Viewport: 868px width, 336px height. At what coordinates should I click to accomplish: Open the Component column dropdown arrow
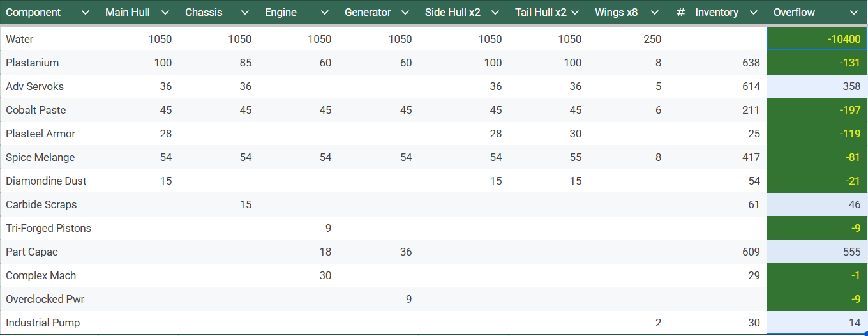point(86,13)
